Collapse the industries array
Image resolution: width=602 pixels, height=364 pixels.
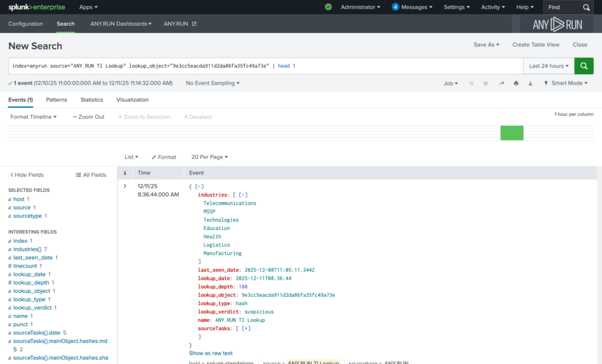point(243,195)
